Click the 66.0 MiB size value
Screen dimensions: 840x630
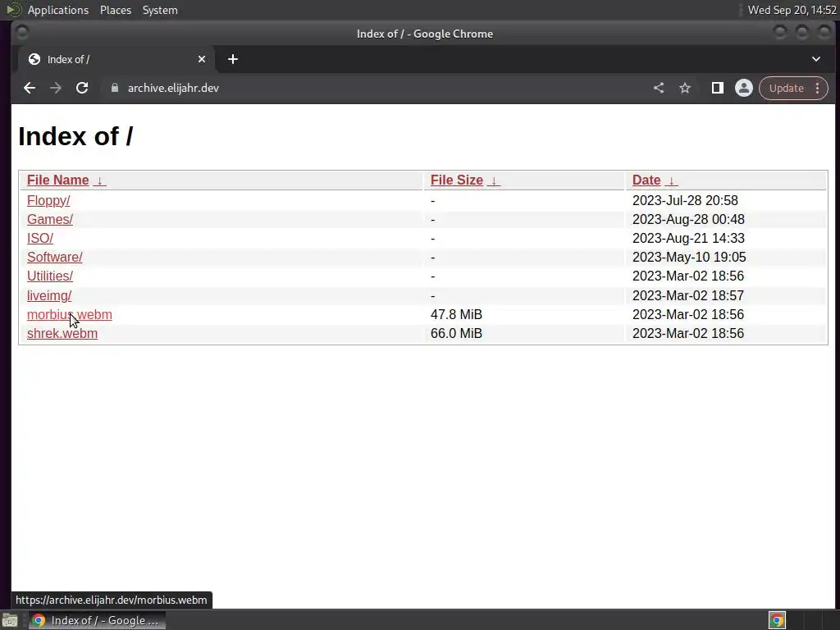456,333
